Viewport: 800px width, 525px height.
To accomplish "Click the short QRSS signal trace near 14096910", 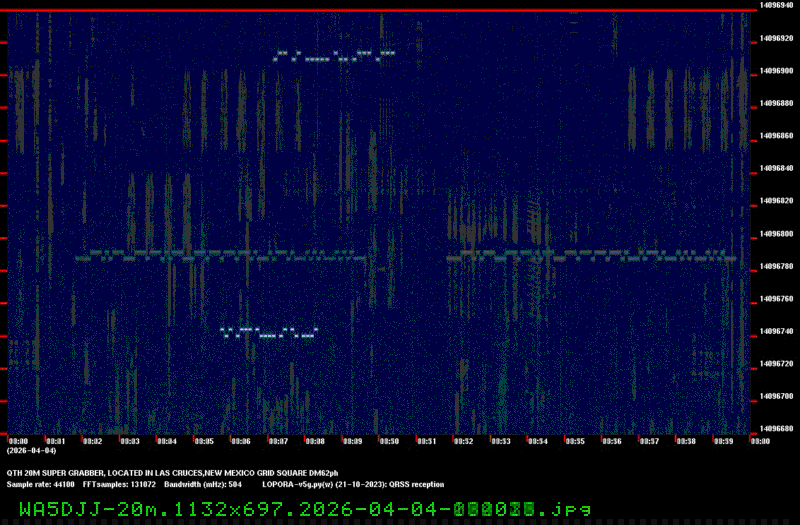I will tap(334, 56).
